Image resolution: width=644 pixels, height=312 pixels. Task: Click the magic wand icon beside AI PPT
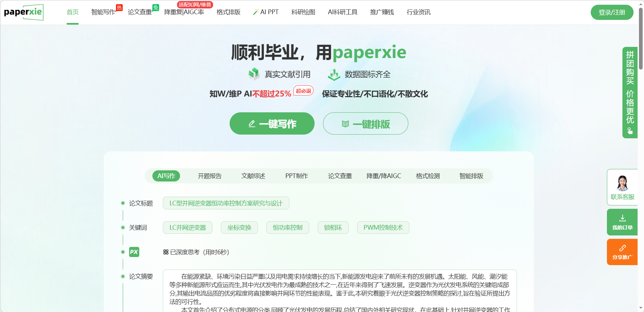256,12
